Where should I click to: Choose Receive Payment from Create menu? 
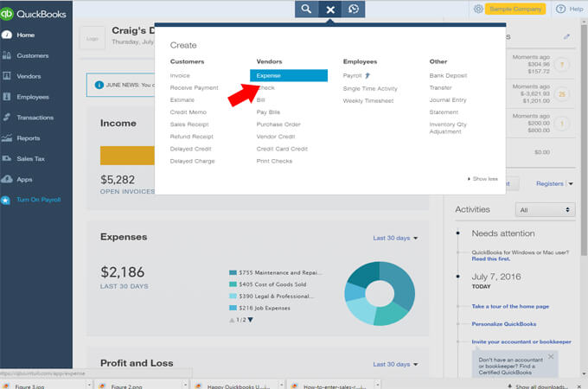pos(195,87)
